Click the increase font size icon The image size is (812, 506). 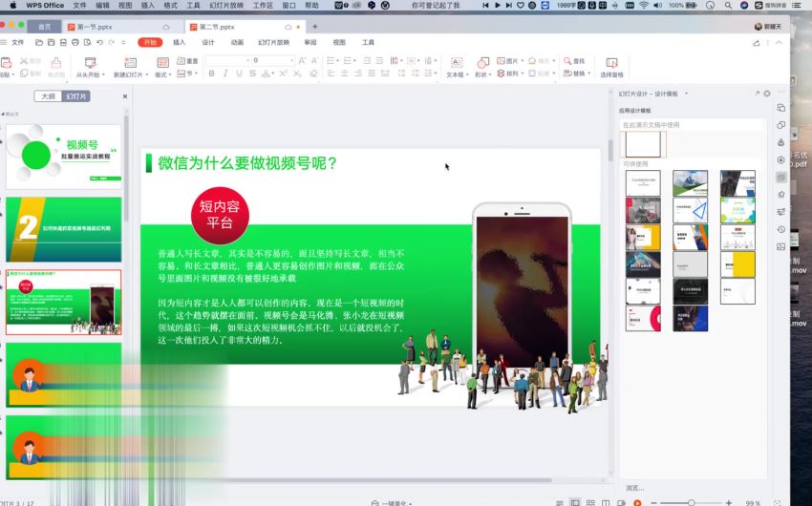pos(303,60)
